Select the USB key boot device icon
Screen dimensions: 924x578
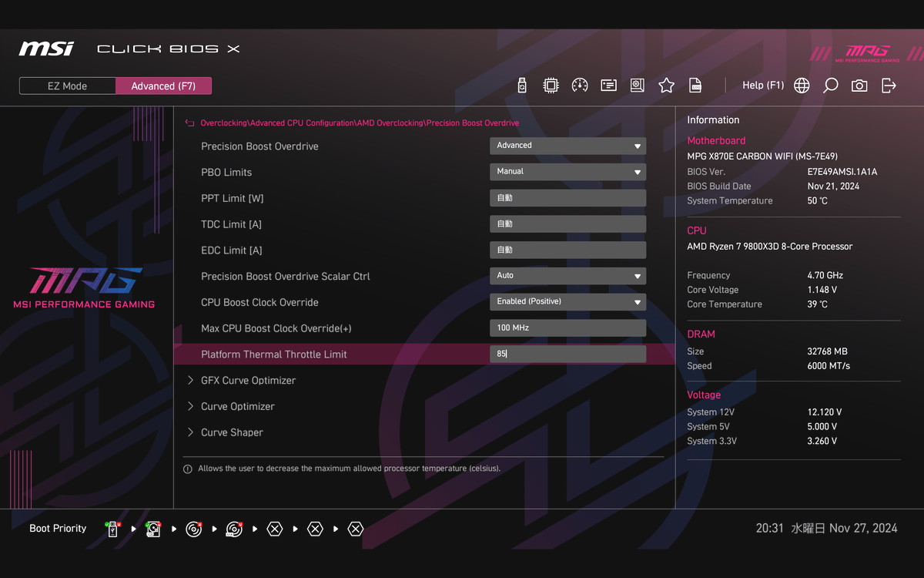[113, 529]
